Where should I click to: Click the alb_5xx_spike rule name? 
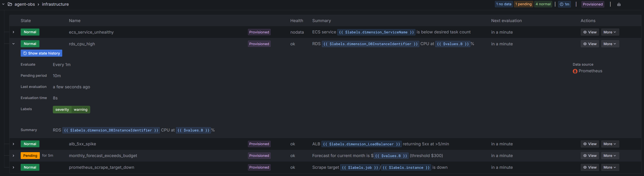[83, 144]
